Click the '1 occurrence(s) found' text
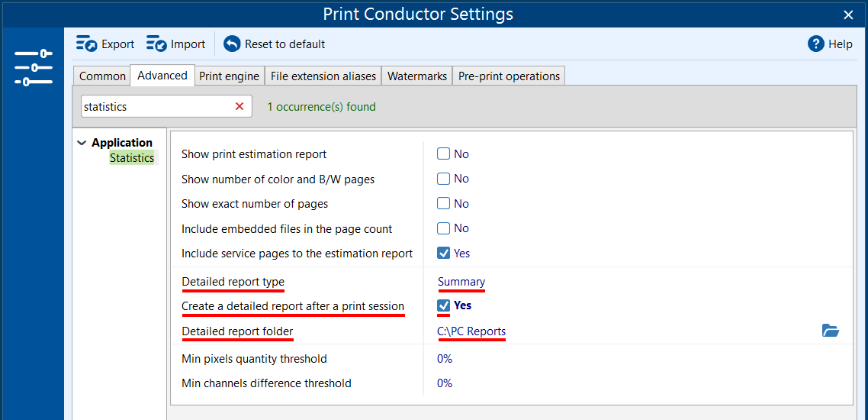This screenshot has height=420, width=868. (322, 106)
